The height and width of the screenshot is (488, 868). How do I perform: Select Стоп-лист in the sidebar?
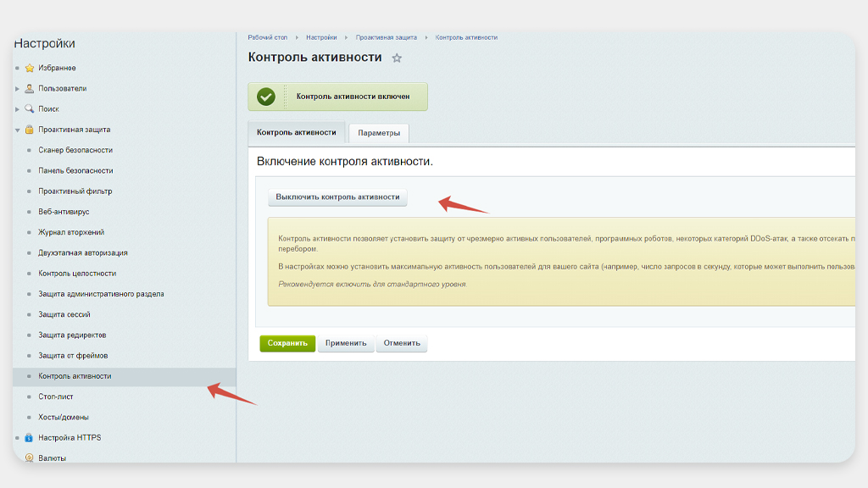(56, 396)
